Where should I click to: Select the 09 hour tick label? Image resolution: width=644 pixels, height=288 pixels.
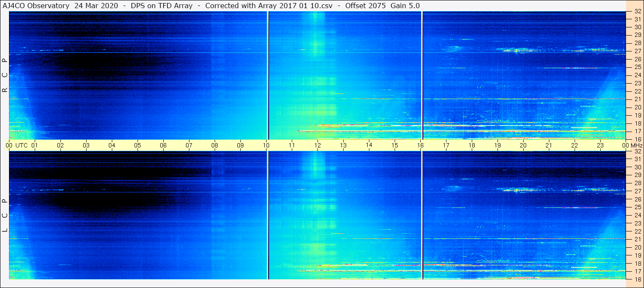point(240,145)
